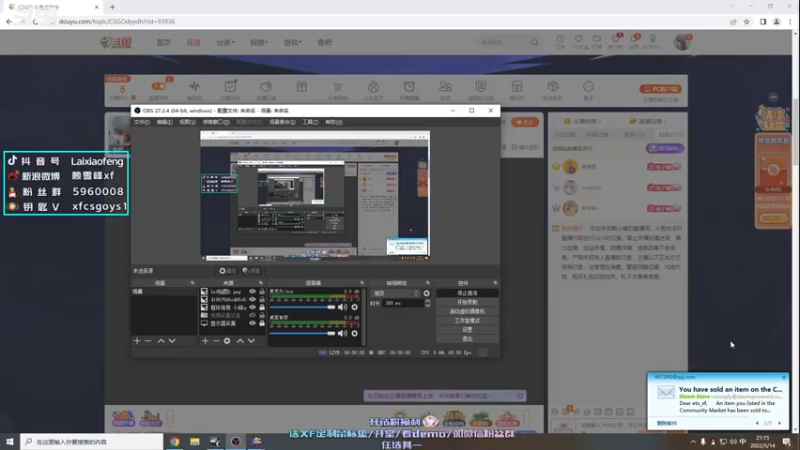800x450 pixels.
Task: Open source properties gear in Sources toolbar
Action: coord(227,341)
